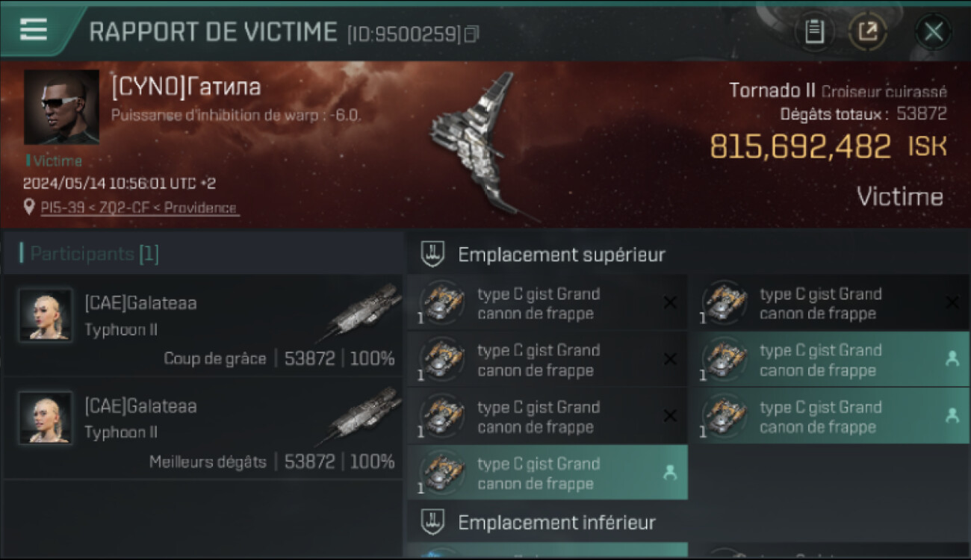The width and height of the screenshot is (971, 560).
Task: Share the victim report externally
Action: (x=868, y=32)
